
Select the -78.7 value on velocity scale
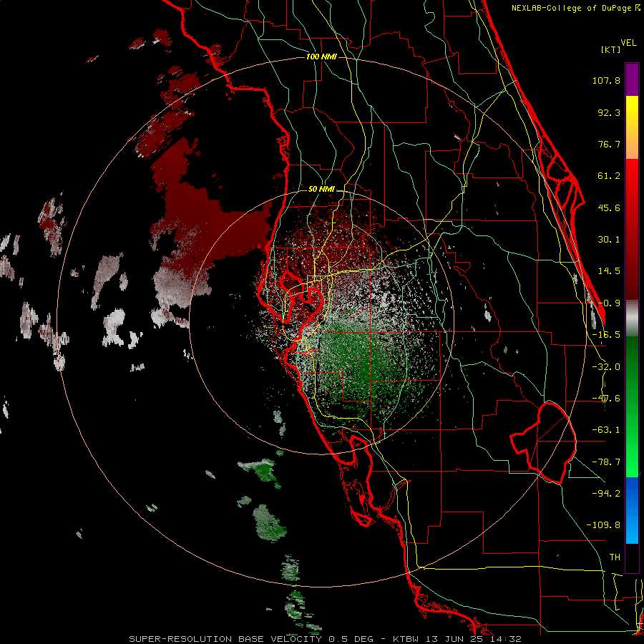(606, 462)
